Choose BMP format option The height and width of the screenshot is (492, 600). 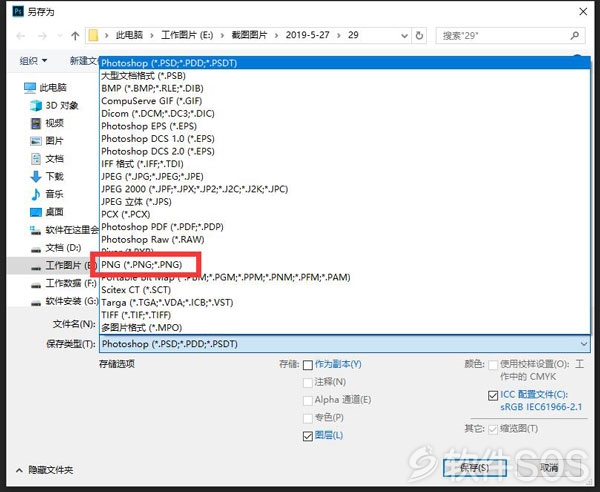[345, 88]
